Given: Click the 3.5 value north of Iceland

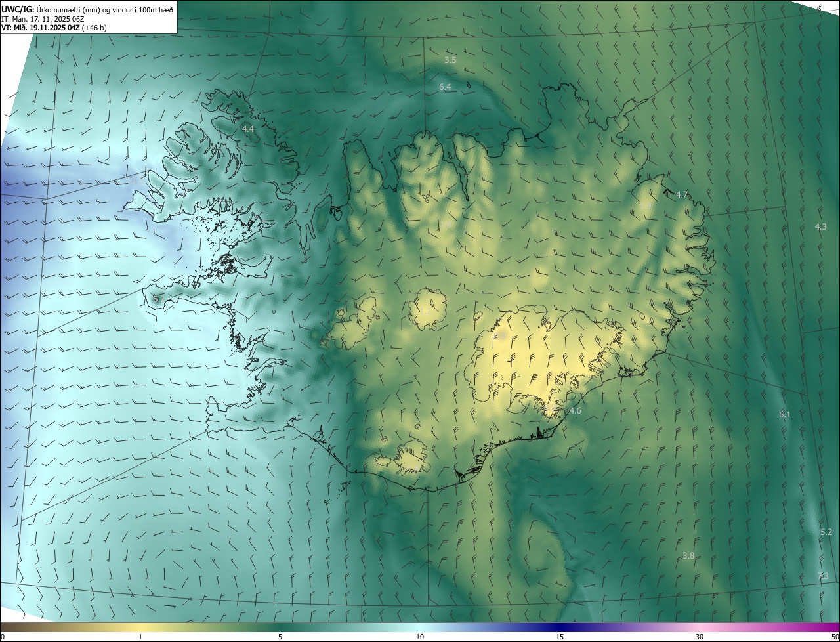Looking at the screenshot, I should (450, 60).
